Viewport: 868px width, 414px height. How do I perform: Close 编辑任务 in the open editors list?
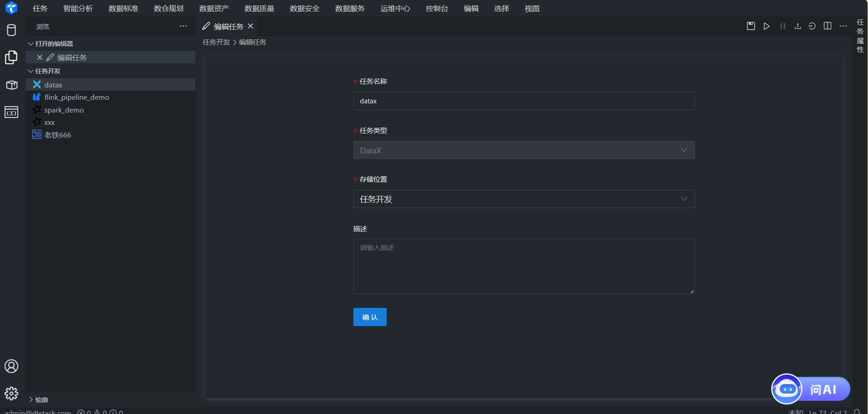pyautogui.click(x=40, y=57)
